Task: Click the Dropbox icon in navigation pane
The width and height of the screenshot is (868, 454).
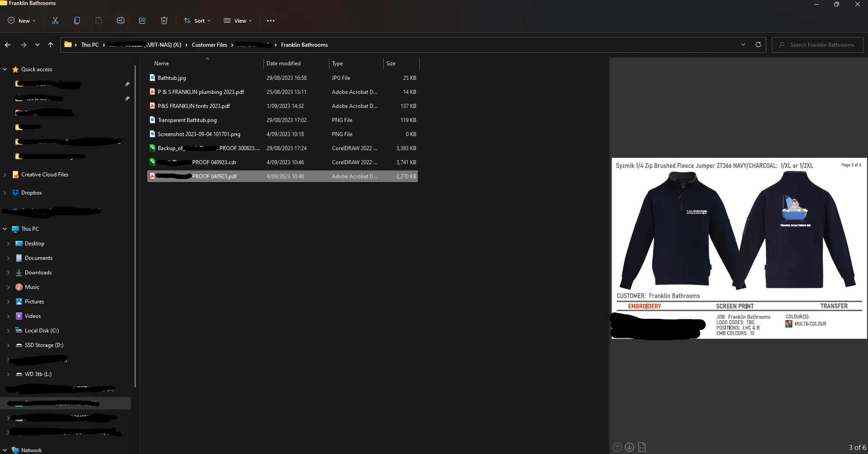Action: click(15, 193)
